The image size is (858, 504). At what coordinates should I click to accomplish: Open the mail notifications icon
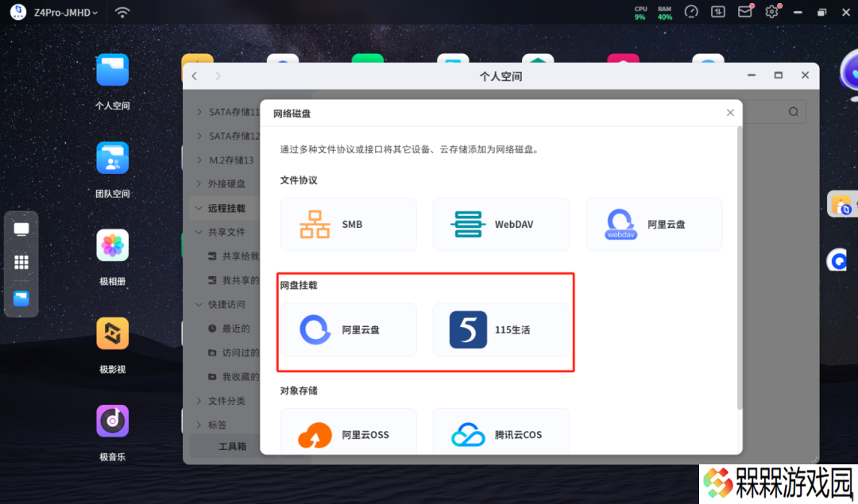744,12
